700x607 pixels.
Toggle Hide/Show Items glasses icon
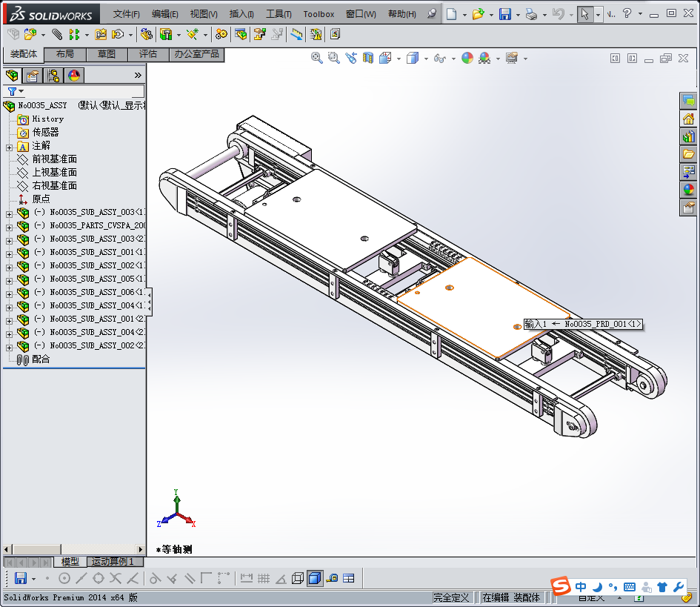pos(440,58)
